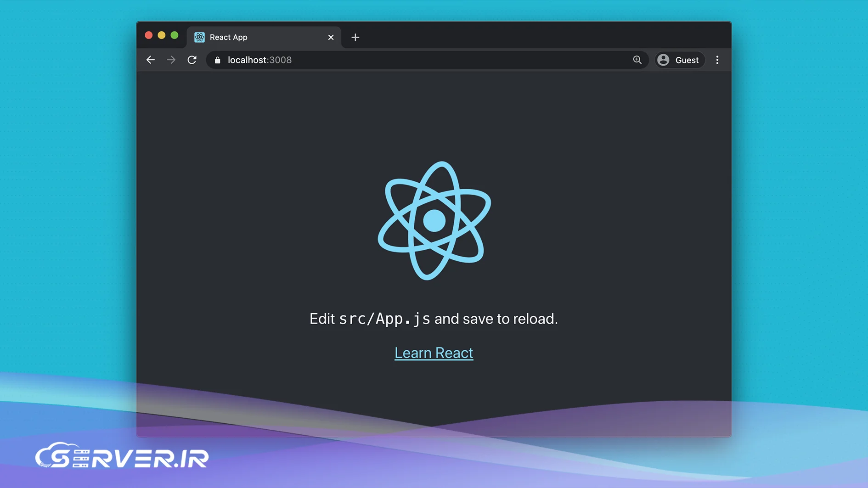Screen dimensions: 868x488
Task: Click the yellow minimize window button
Action: [x=162, y=35]
